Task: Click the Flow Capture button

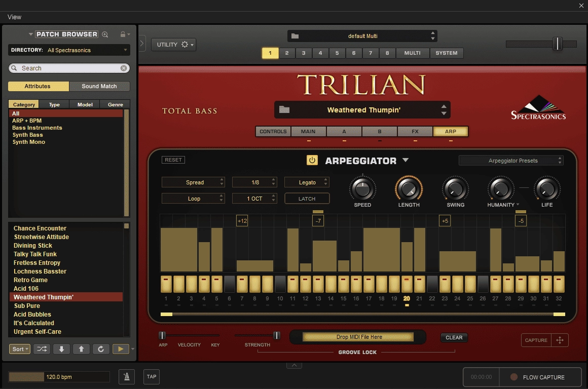Action: tap(540, 377)
